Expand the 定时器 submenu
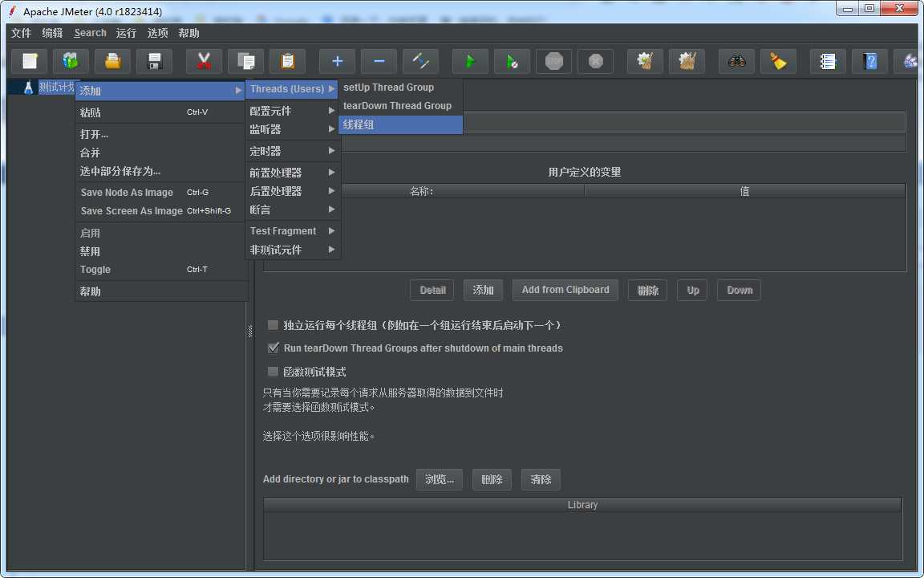Screen dimensions: 924x578 [x=292, y=151]
